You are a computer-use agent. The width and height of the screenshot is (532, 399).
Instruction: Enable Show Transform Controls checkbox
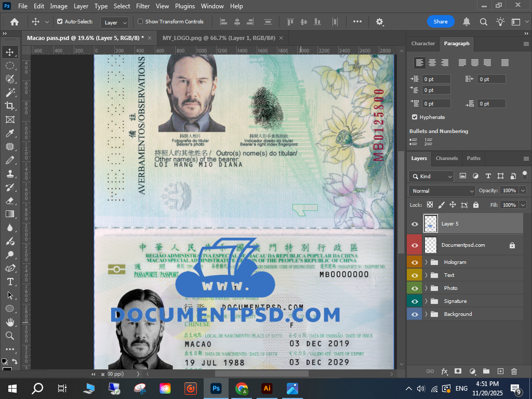(x=140, y=22)
